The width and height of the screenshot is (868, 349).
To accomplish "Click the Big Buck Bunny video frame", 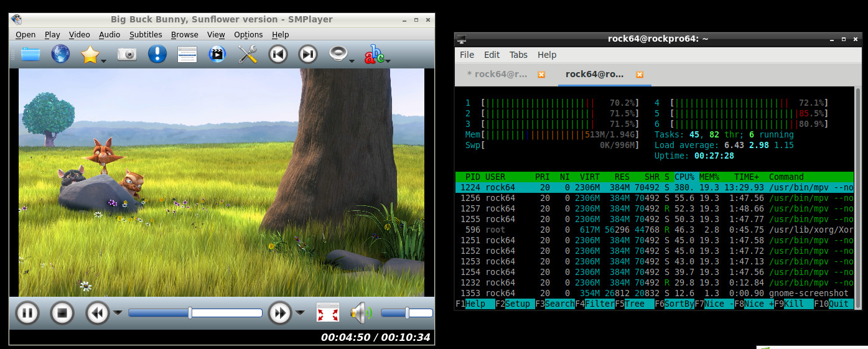I will 221,182.
